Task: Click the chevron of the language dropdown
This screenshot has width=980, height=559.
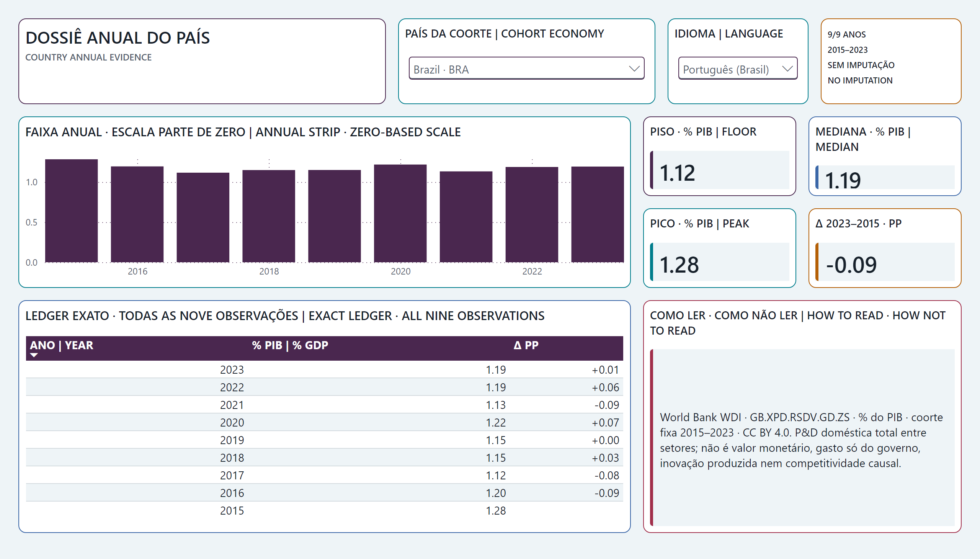Action: pyautogui.click(x=787, y=69)
